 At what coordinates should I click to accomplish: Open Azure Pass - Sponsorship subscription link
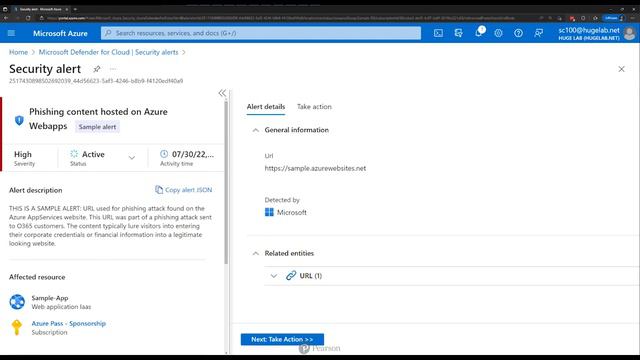click(69, 323)
